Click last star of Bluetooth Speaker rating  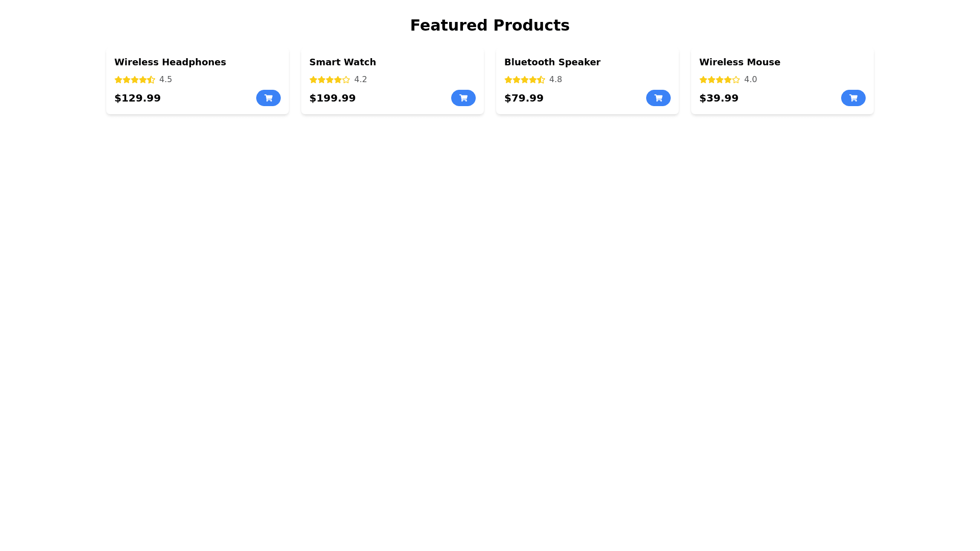click(x=541, y=80)
